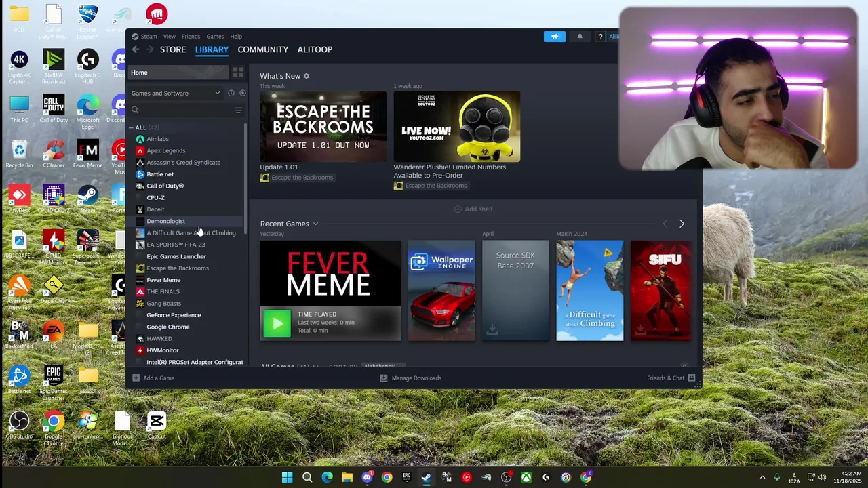Image resolution: width=868 pixels, height=488 pixels.
Task: Click the library search field
Action: (180, 110)
